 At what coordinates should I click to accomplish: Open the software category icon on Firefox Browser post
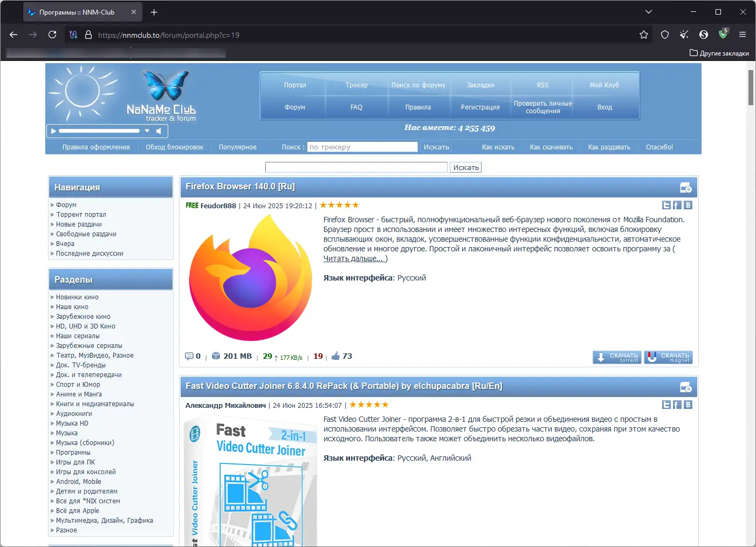[686, 188]
